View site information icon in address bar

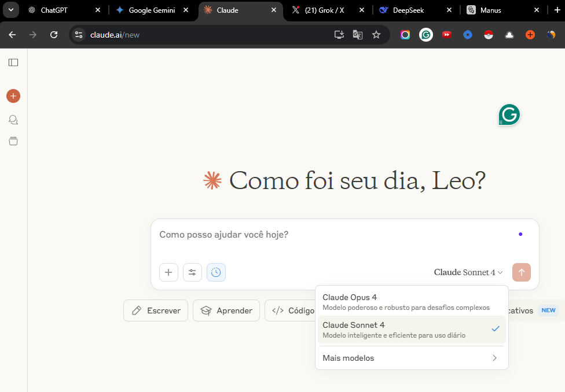tap(79, 35)
